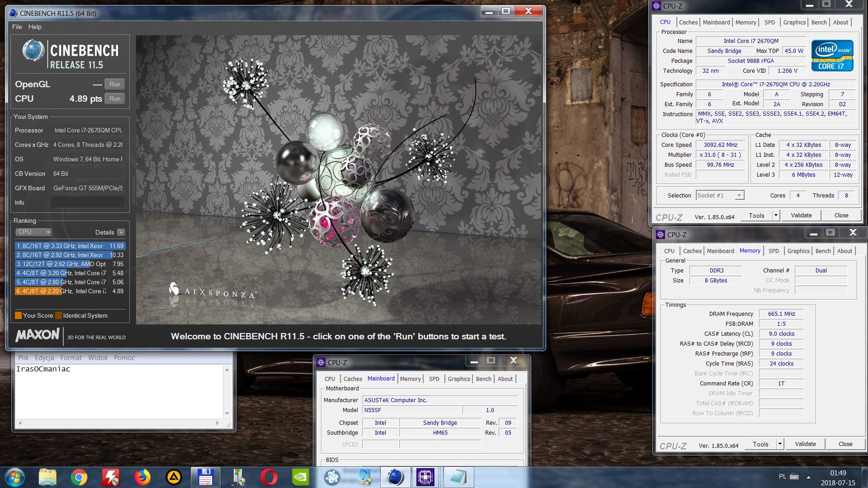The width and height of the screenshot is (868, 488).
Task: Click Validate in top CPU-Z window
Action: pos(801,216)
